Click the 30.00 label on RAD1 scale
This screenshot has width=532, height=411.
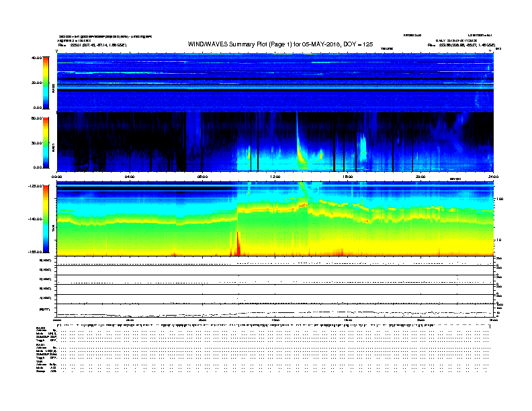click(x=36, y=143)
